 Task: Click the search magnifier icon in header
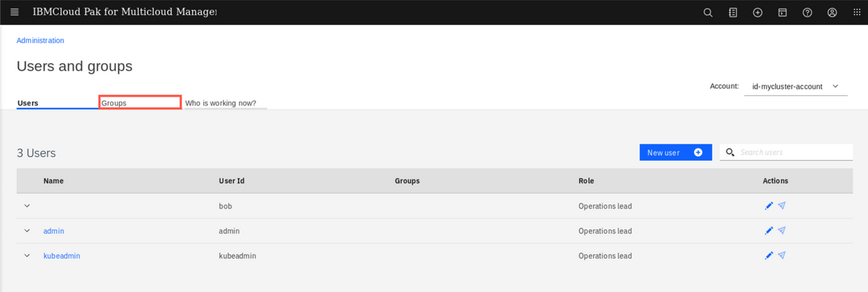[708, 13]
